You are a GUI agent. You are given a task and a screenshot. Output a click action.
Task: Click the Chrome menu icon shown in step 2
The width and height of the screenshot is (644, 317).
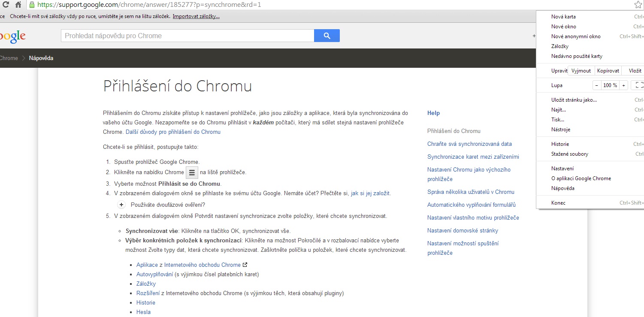192,172
